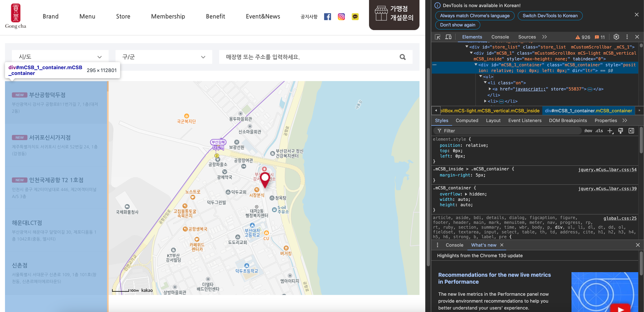The image size is (644, 312).
Task: Toggle the .cls element classes panel
Action: pos(599,131)
